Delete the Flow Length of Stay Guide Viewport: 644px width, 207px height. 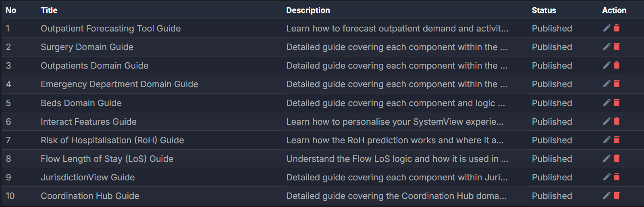pyautogui.click(x=617, y=159)
